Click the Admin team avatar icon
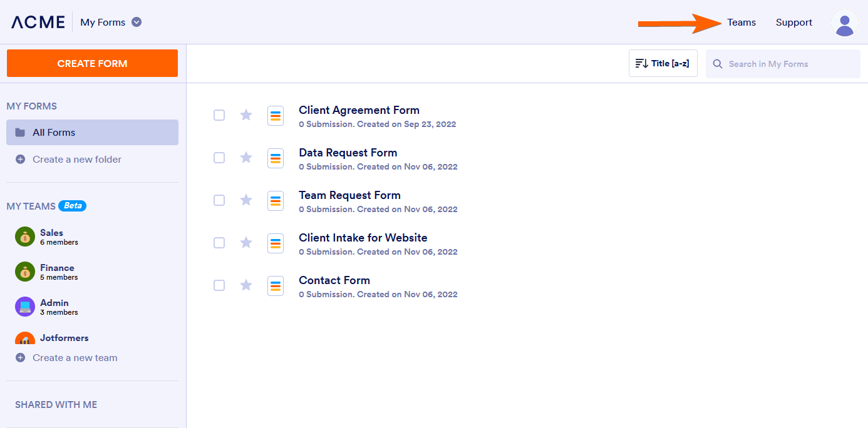Viewport: 868px width, 428px height. (x=25, y=307)
